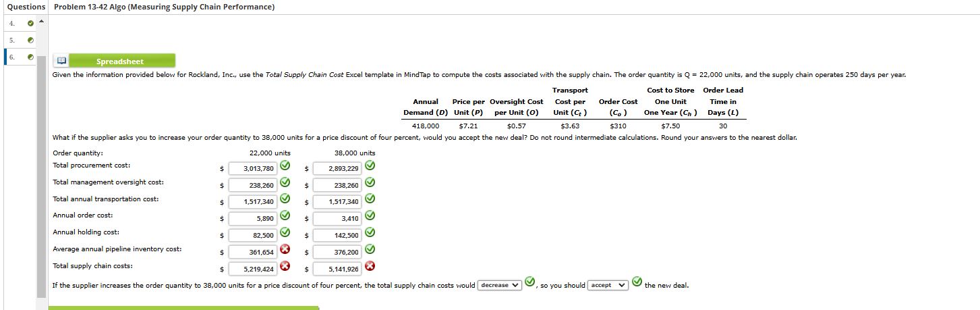The height and width of the screenshot is (310, 980).
Task: Click oversight cost value $0.57
Action: point(516,126)
